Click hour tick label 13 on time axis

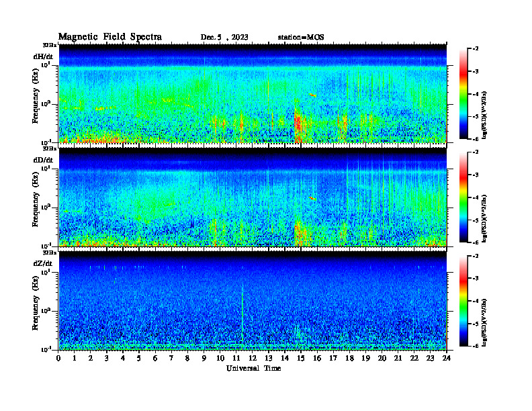click(x=269, y=359)
